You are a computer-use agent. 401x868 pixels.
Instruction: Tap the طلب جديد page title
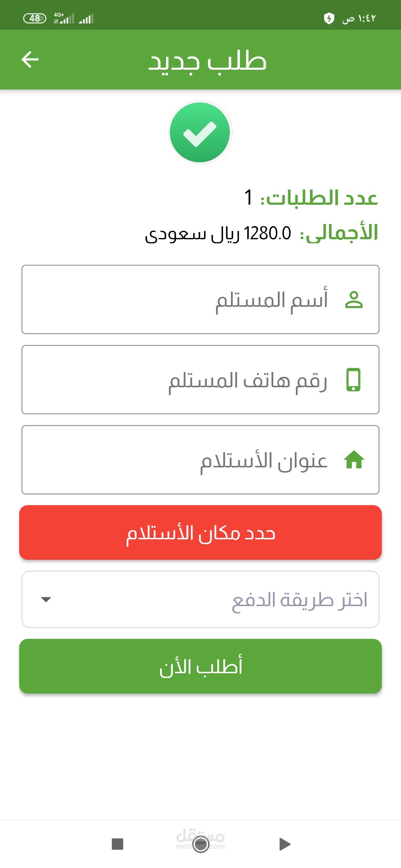click(x=207, y=60)
